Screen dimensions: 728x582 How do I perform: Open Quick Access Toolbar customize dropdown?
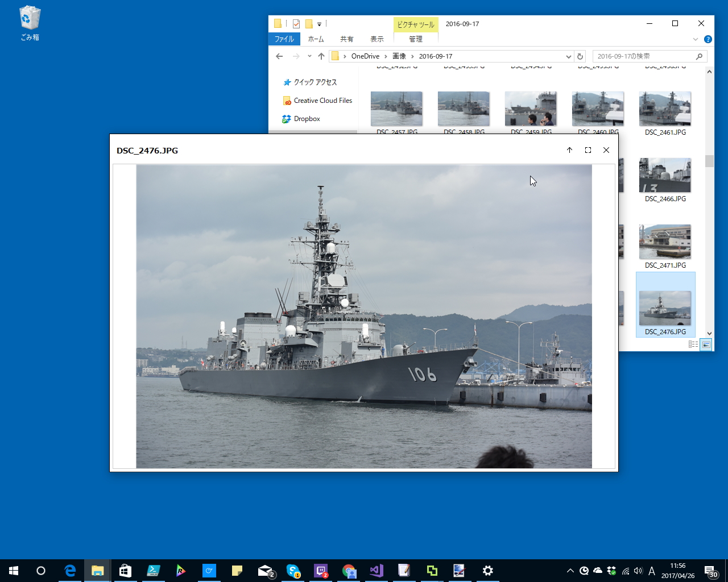pos(319,24)
